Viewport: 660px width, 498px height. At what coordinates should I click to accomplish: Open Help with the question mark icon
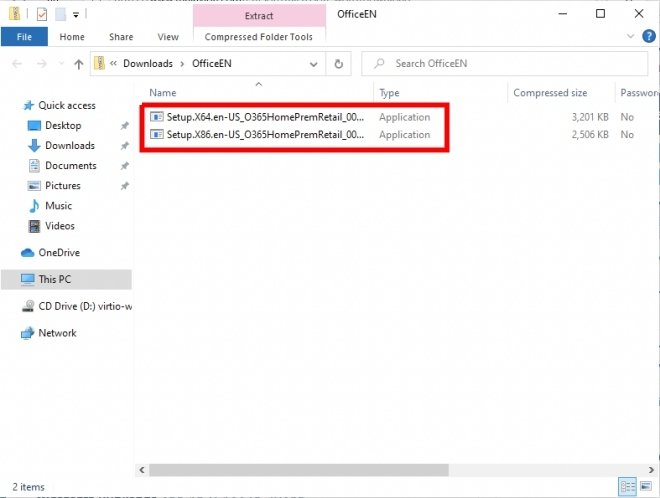coord(649,36)
